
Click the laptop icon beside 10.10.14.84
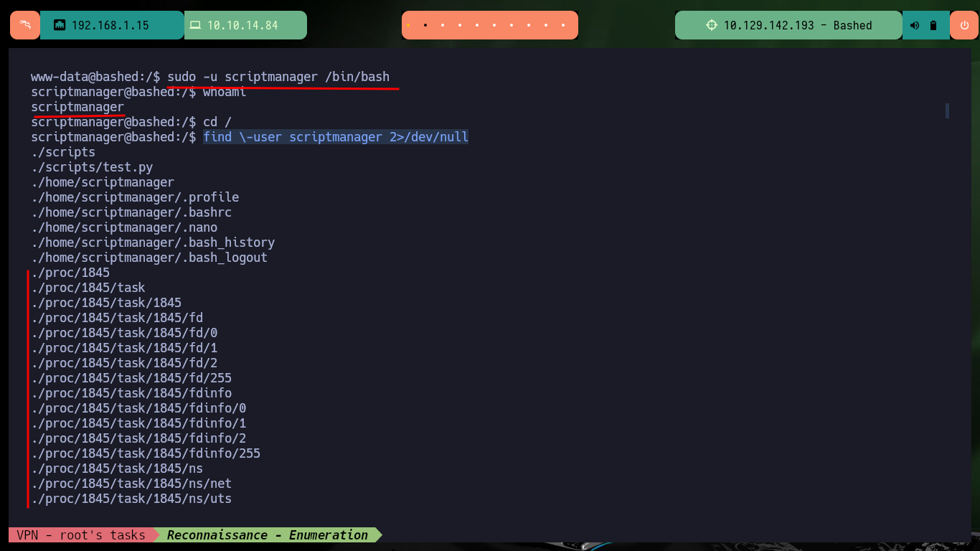pos(195,25)
